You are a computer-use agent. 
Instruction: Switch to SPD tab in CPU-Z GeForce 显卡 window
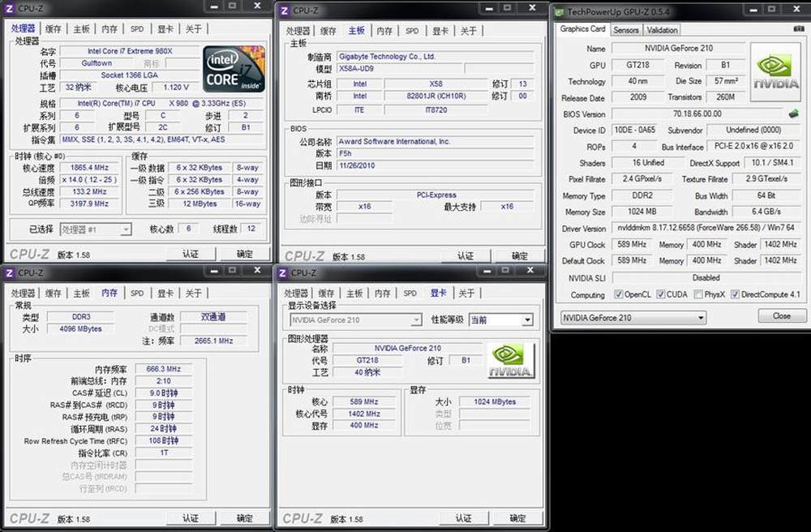(410, 293)
